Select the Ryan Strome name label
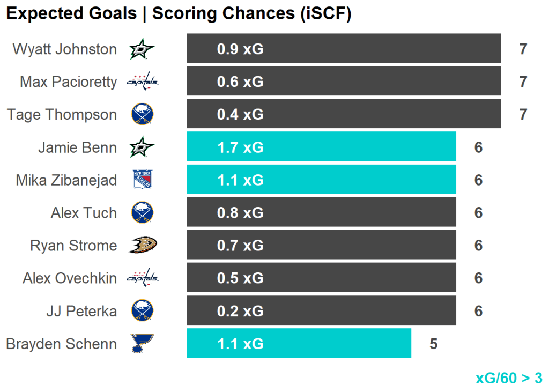549x392 pixels. (73, 246)
